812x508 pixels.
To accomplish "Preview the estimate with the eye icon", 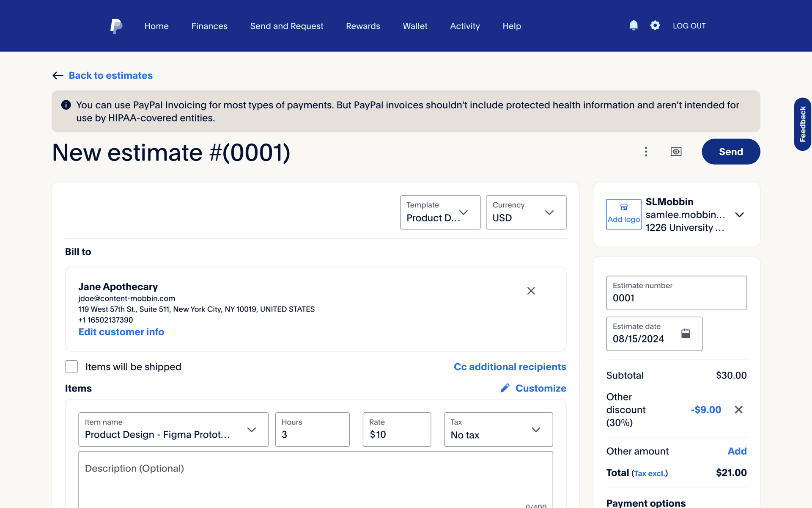I will [676, 152].
